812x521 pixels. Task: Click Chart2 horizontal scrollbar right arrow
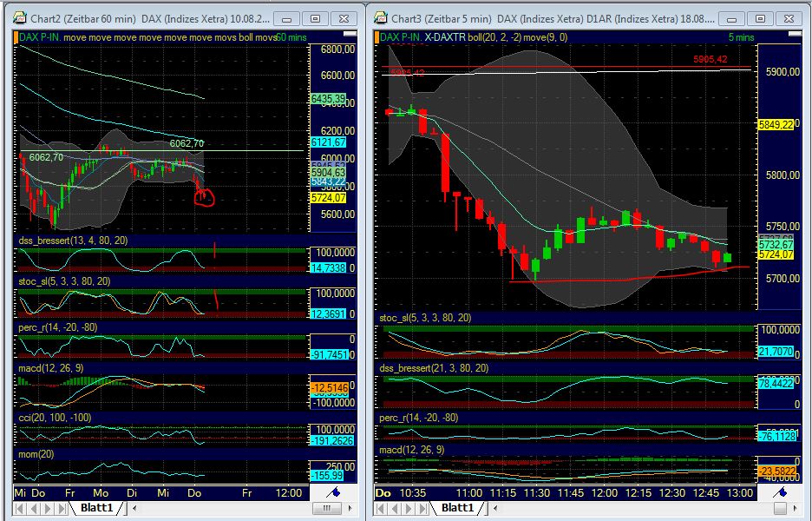click(350, 509)
